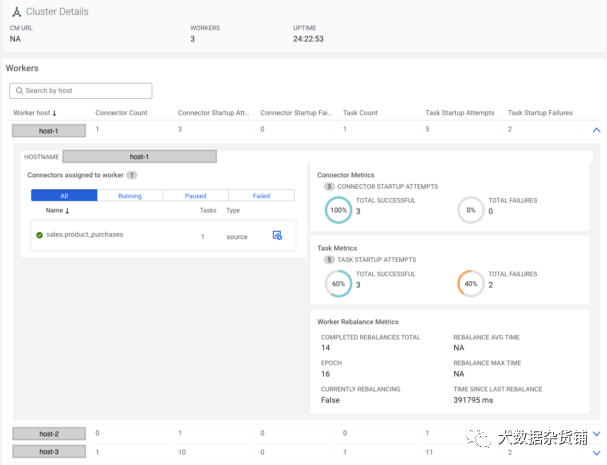Click the Cluster Details icon
Image resolution: width=607 pixels, height=465 pixels.
[x=16, y=12]
